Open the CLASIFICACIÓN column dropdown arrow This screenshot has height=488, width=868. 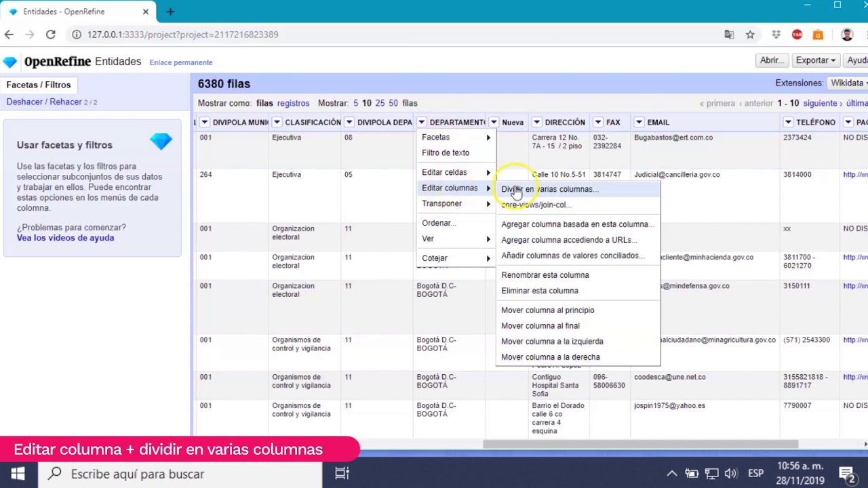click(277, 122)
